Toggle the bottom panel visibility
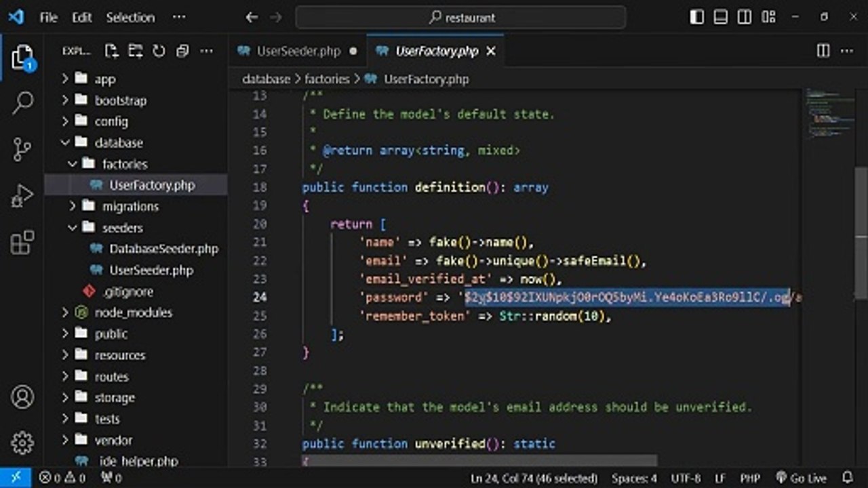The image size is (868, 488). [721, 18]
